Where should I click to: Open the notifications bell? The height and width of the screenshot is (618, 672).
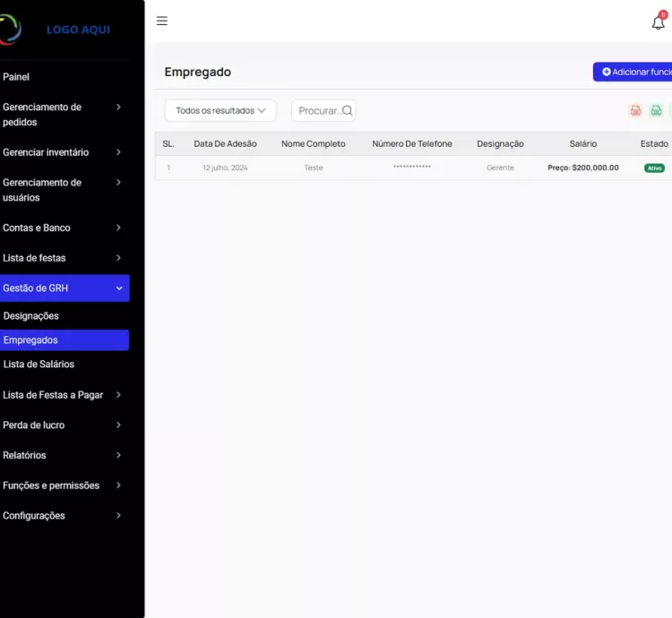pyautogui.click(x=659, y=22)
